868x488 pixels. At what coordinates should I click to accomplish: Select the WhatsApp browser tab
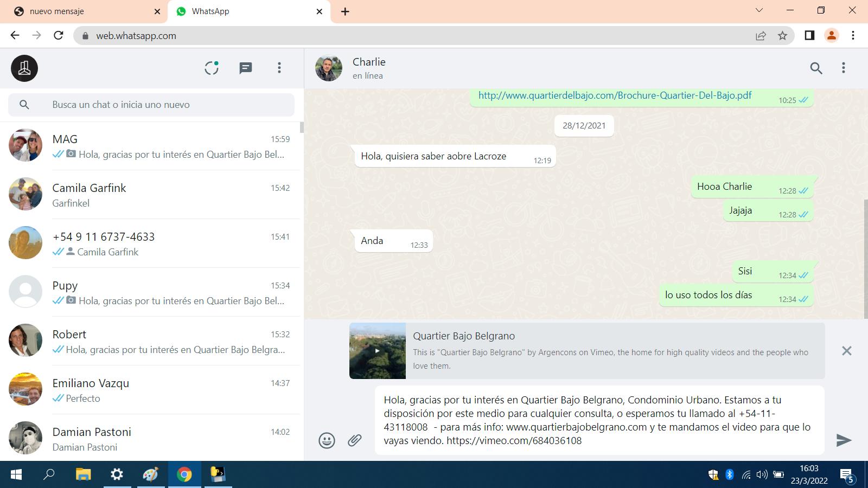point(249,11)
